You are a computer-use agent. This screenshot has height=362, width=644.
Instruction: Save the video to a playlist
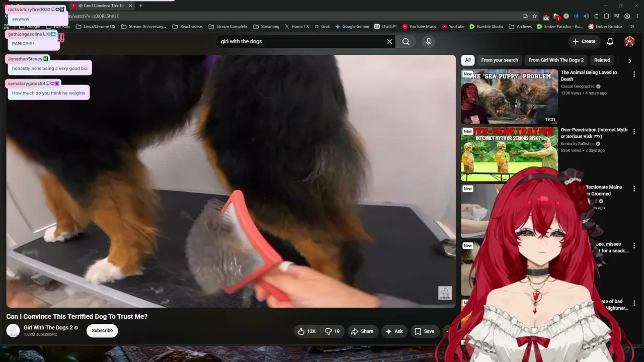click(424, 331)
